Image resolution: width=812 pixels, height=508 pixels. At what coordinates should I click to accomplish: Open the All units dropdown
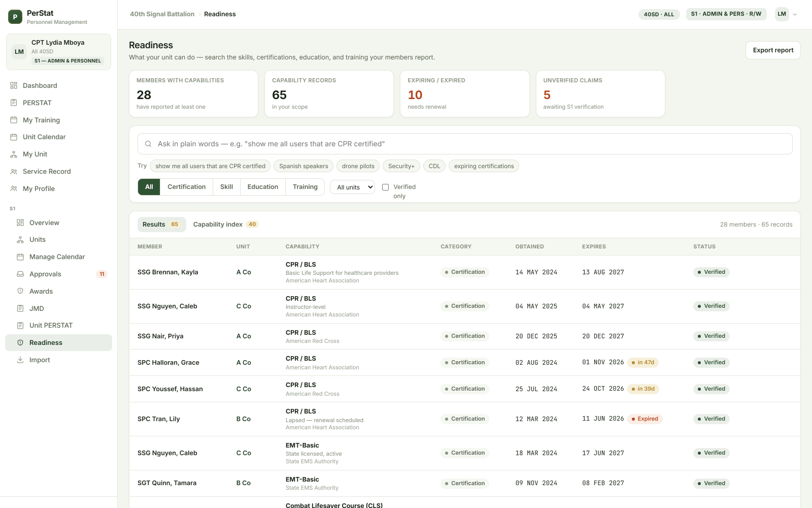353,187
